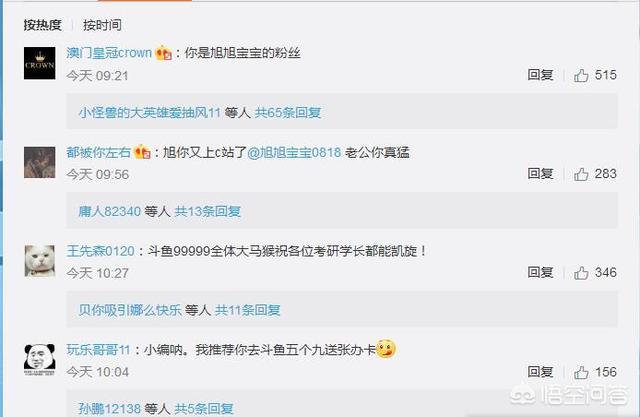Open the white cat avatar profile
The width and height of the screenshot is (640, 417).
point(40,261)
